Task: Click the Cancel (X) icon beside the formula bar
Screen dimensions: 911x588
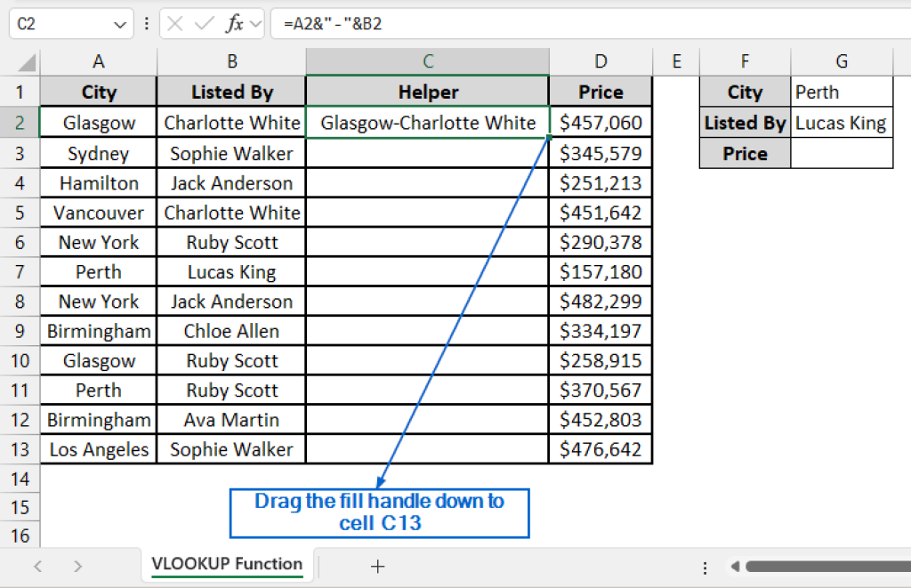Action: tap(174, 24)
